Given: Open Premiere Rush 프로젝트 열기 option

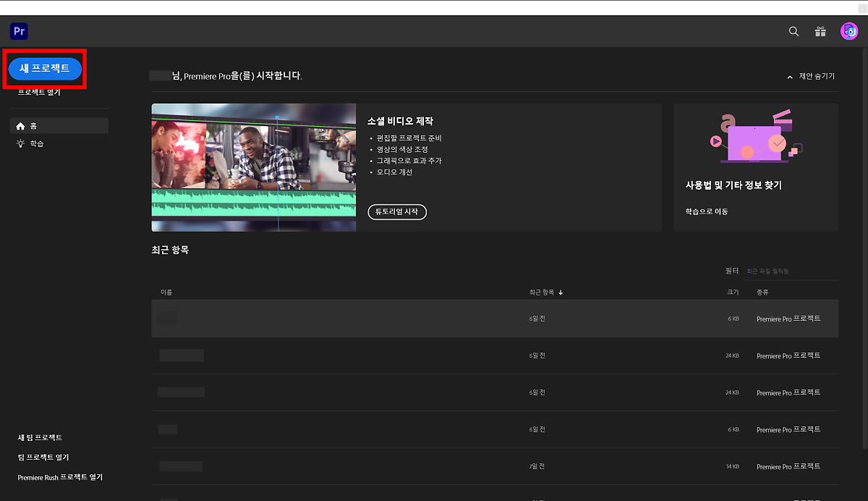Looking at the screenshot, I should click(x=60, y=477).
